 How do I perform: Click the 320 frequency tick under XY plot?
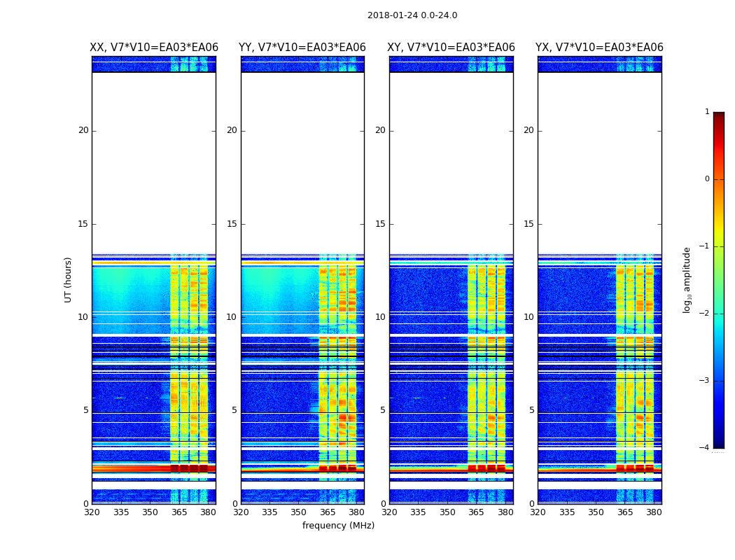coord(390,512)
